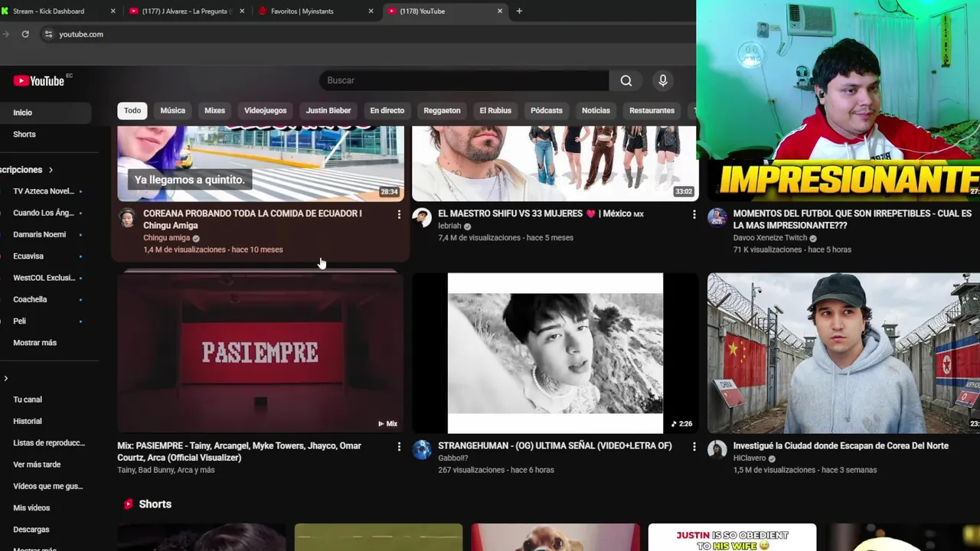Open Justin Is So Obedient short thumbnail
980x551 pixels.
(732, 537)
